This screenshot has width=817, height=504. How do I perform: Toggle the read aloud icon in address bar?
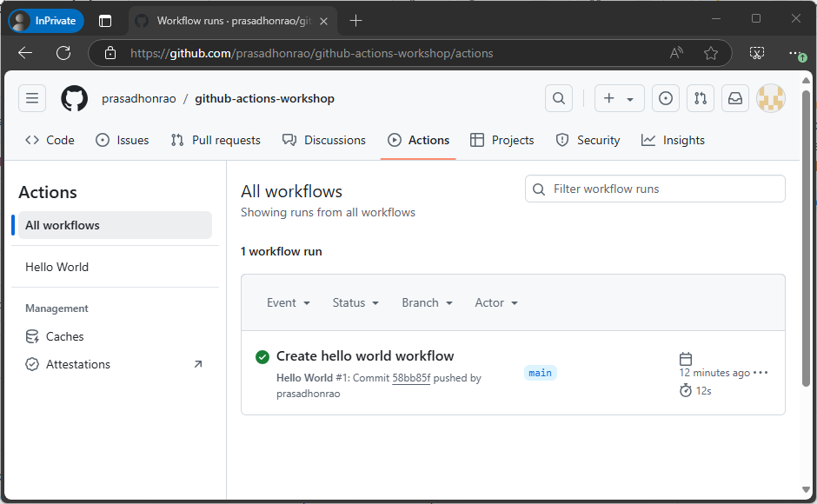676,53
